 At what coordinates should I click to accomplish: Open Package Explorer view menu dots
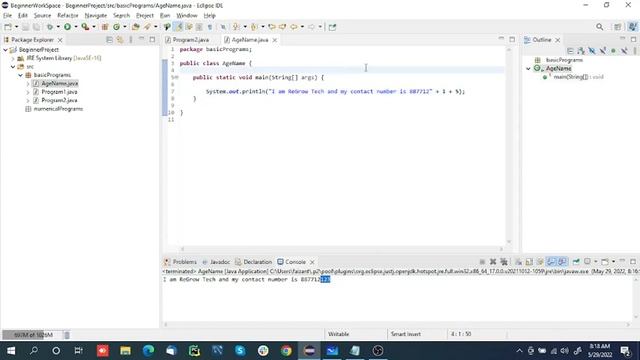pos(131,40)
